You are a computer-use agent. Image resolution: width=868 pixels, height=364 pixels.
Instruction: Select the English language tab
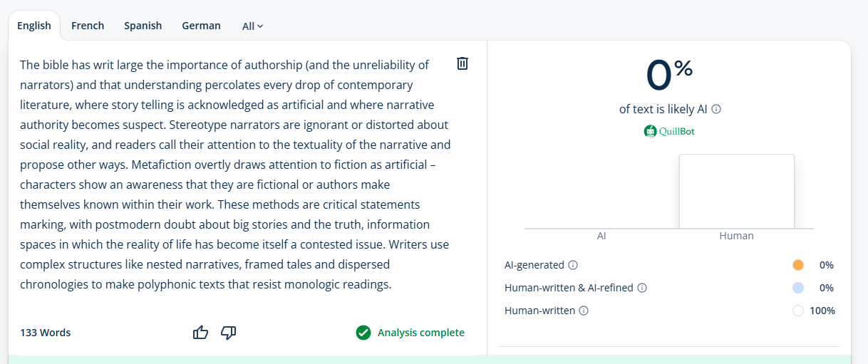34,26
